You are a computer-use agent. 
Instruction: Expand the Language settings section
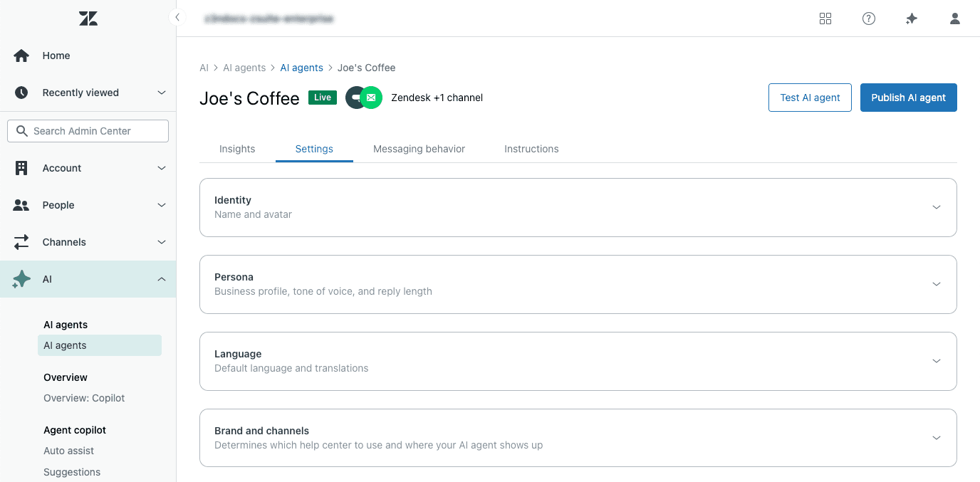[x=937, y=361]
